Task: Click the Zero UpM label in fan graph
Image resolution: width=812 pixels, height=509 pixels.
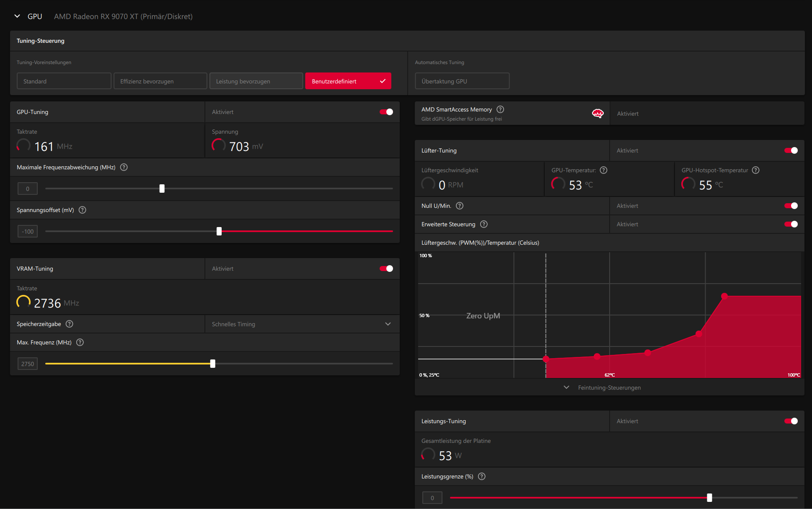Action: click(x=483, y=315)
